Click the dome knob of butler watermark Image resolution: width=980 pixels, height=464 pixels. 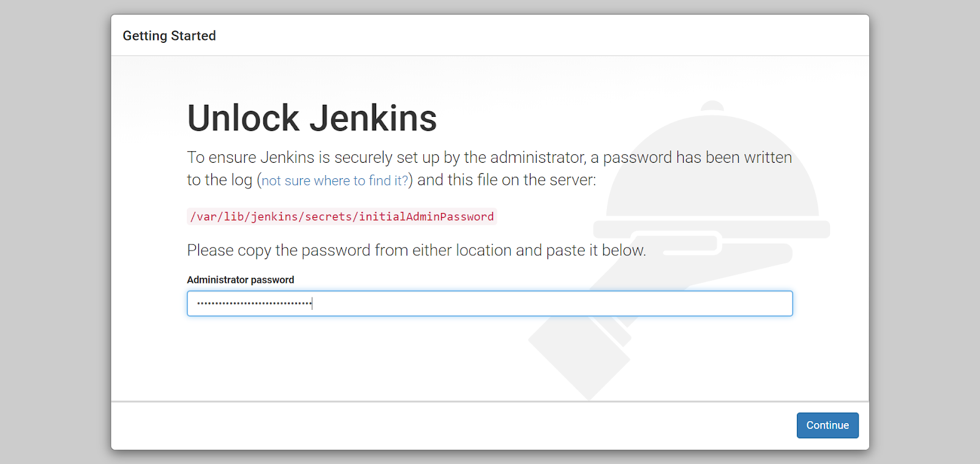(712, 107)
